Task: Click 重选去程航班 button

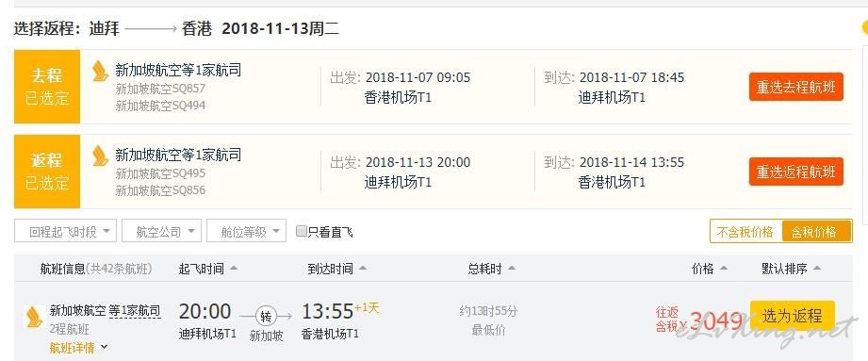Action: tap(796, 87)
